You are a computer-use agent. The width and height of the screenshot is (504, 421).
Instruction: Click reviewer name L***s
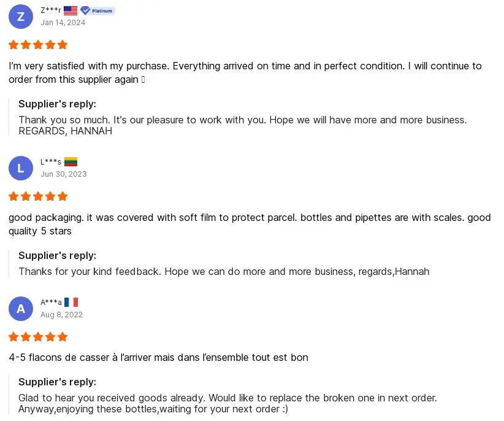coord(51,162)
